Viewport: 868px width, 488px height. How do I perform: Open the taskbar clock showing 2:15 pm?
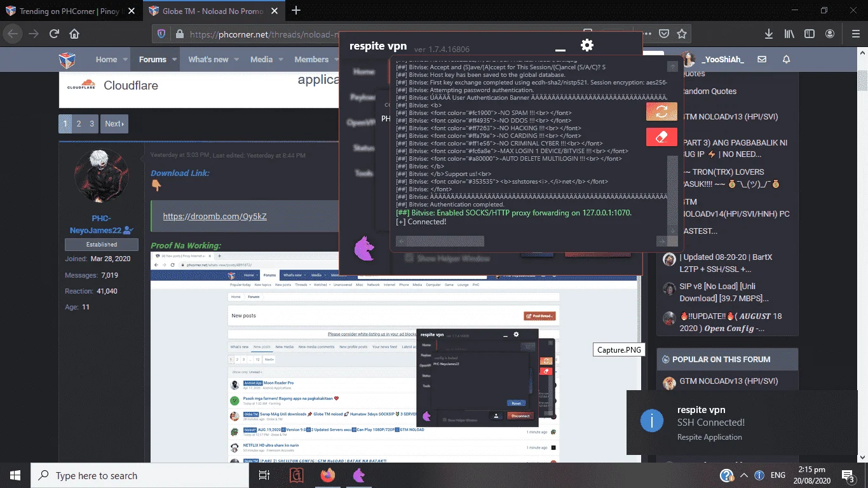(811, 475)
